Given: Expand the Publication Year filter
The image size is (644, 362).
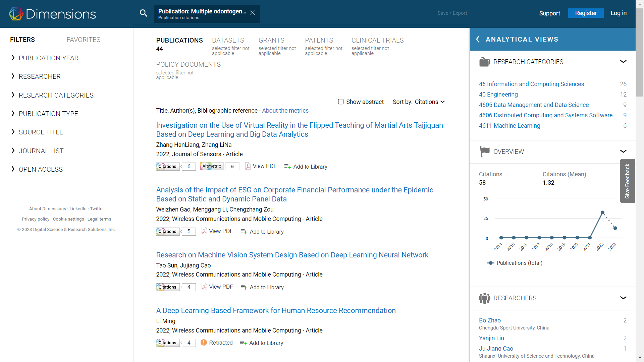Looking at the screenshot, I should pos(49,58).
